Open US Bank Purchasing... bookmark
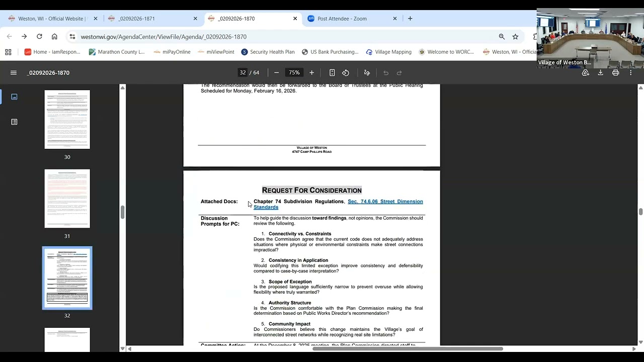644x362 pixels. click(x=330, y=52)
